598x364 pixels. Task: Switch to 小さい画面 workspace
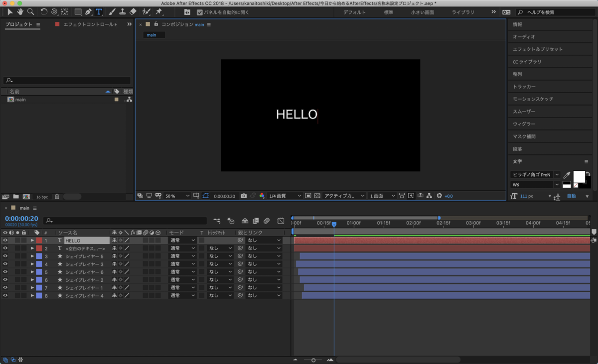tap(423, 12)
